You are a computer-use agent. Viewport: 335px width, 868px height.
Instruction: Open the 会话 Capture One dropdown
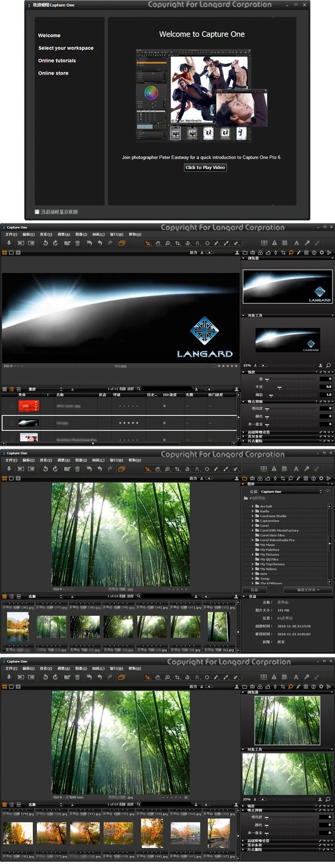(x=291, y=491)
